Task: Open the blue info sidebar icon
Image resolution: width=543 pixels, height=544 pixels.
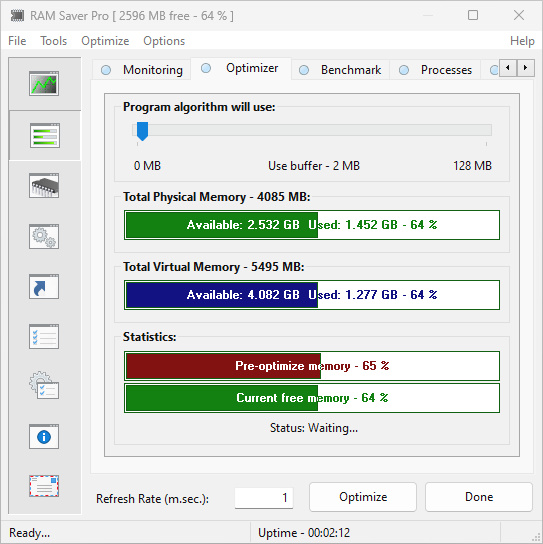Action: pyautogui.click(x=44, y=436)
